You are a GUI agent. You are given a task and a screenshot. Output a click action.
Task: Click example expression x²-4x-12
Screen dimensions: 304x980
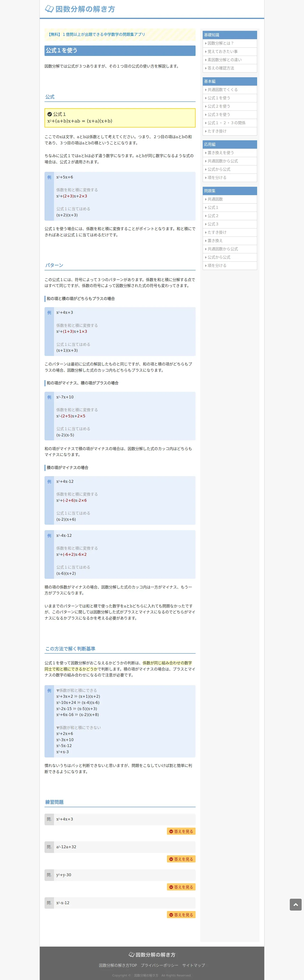pos(64,536)
